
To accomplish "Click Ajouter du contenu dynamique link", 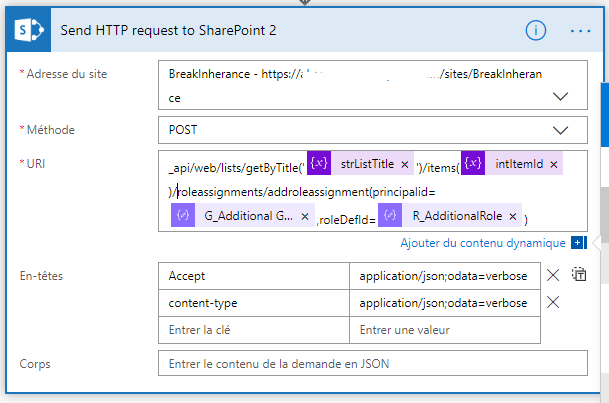I will pos(483,243).
